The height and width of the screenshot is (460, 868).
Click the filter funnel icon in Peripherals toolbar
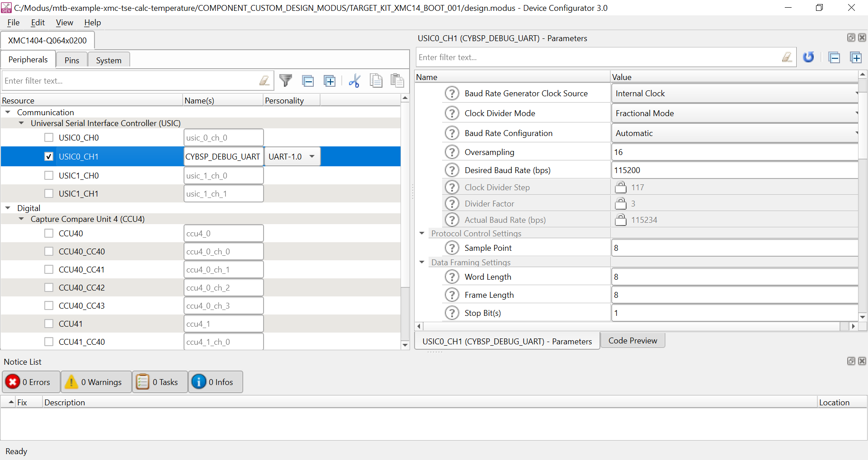(286, 81)
